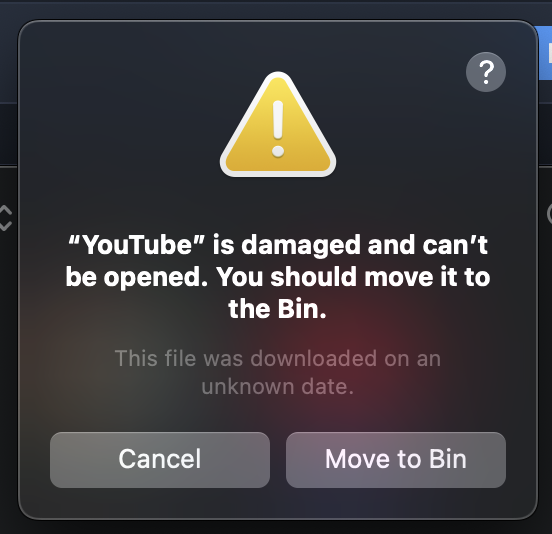Click the yellow warning triangle icon
Viewport: 552px width, 534px height.
[x=278, y=125]
